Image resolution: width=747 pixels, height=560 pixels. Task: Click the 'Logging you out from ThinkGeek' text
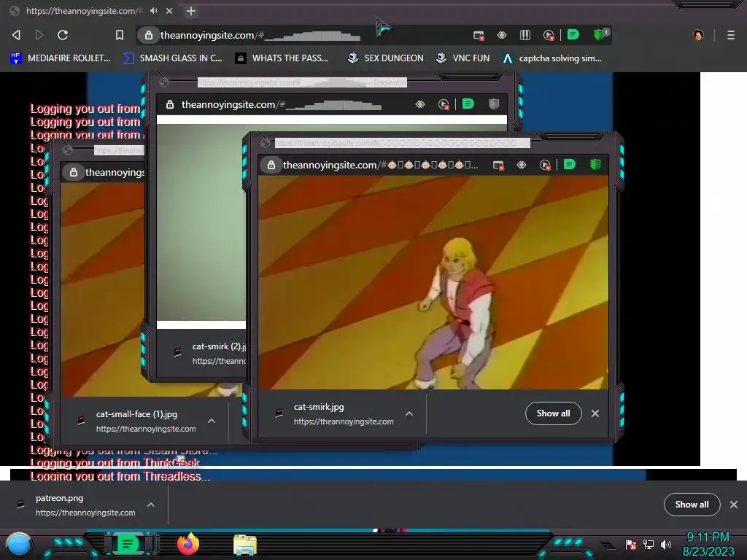115,463
